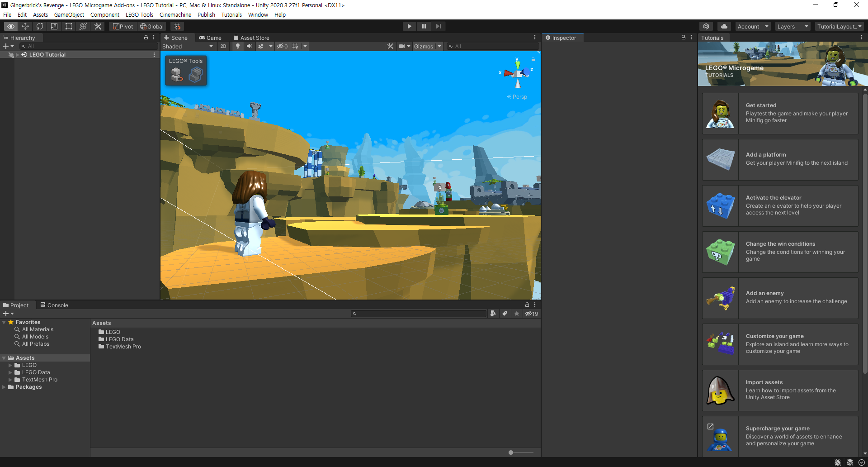Click the scene orientation gizmo
The image size is (868, 467).
(518, 72)
